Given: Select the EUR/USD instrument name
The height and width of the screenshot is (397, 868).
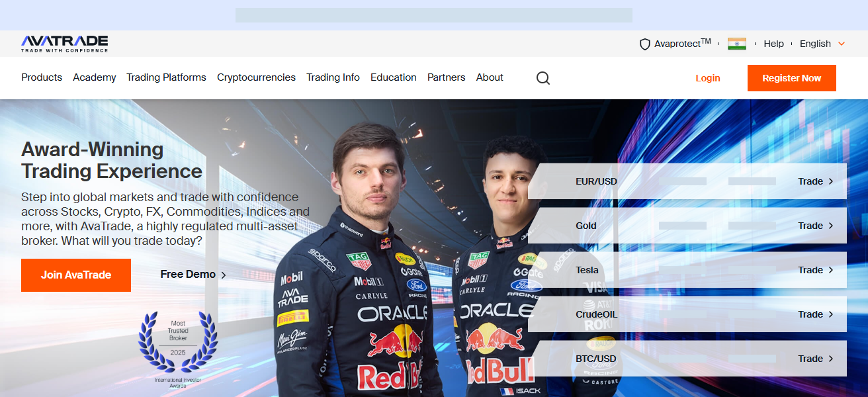Looking at the screenshot, I should pyautogui.click(x=596, y=181).
